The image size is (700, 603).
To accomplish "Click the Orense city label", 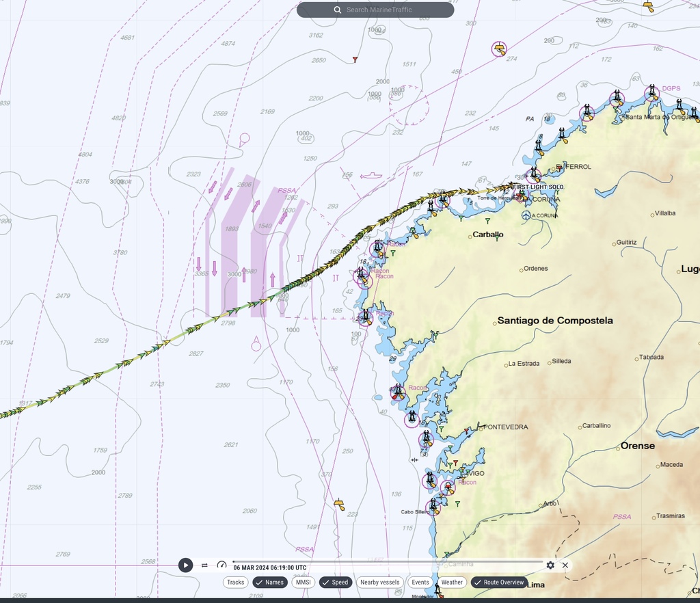I will [x=638, y=446].
